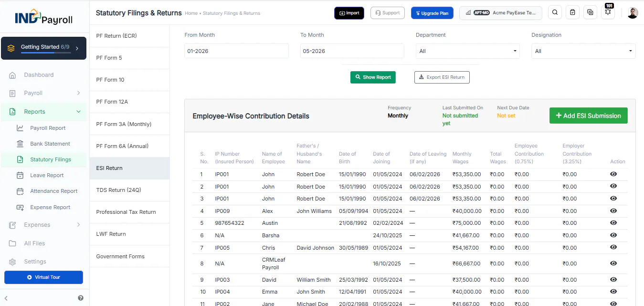View details for Austin's row
The height and width of the screenshot is (306, 644).
pos(613,223)
